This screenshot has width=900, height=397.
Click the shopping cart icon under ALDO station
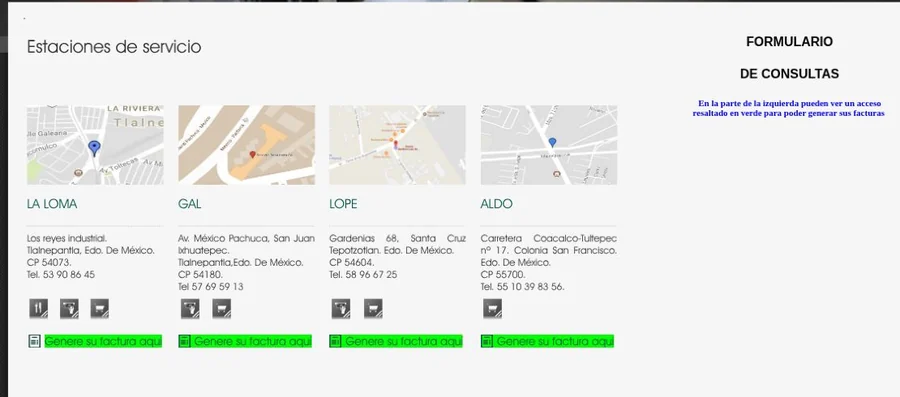tap(492, 309)
